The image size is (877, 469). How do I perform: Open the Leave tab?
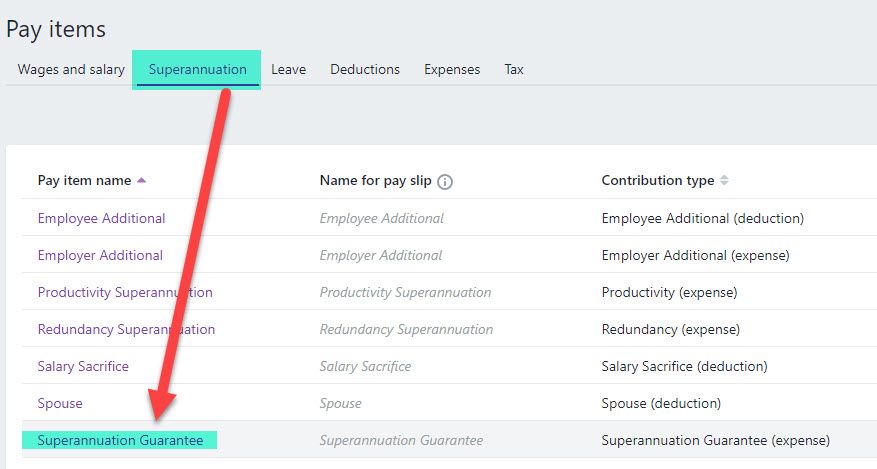(288, 70)
